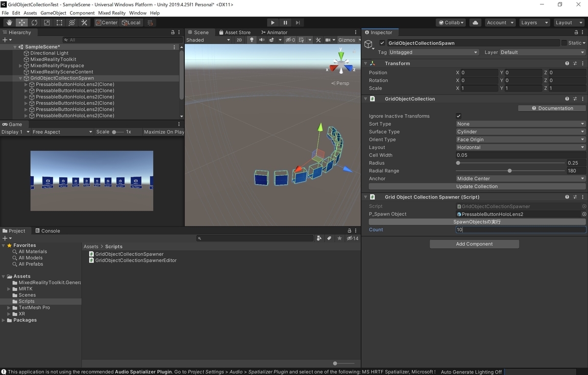Select the Rotate tool
588x375 pixels.
coord(34,23)
